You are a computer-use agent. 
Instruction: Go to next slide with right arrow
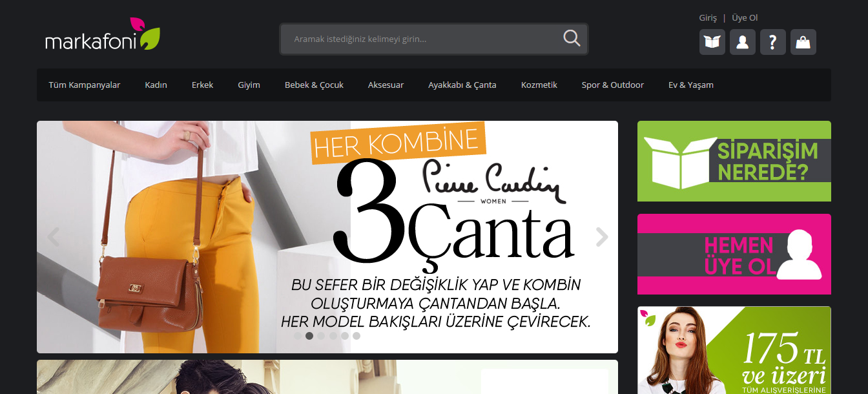pyautogui.click(x=602, y=237)
